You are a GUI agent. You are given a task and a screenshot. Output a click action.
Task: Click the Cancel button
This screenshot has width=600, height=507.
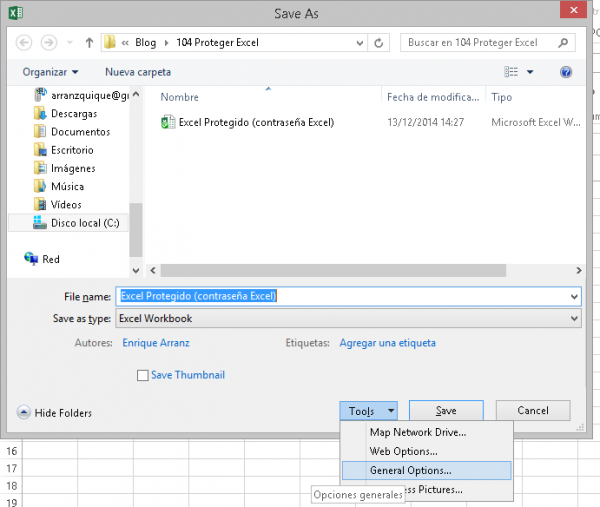532,411
